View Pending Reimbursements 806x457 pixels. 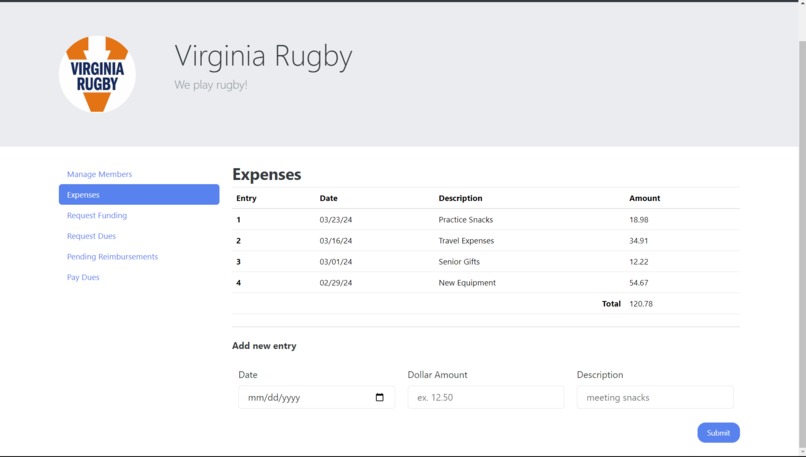tap(112, 257)
